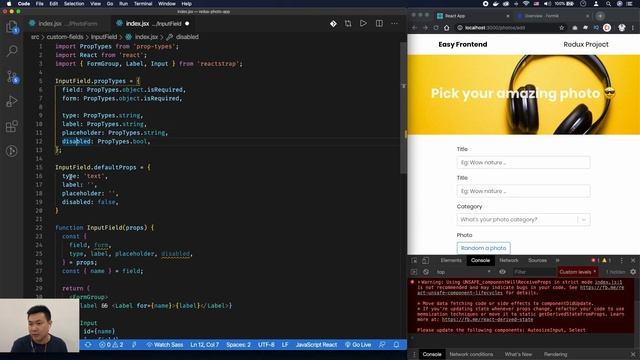The height and width of the screenshot is (360, 640).
Task: Switch to the Elements DevTools tab
Action: click(451, 260)
